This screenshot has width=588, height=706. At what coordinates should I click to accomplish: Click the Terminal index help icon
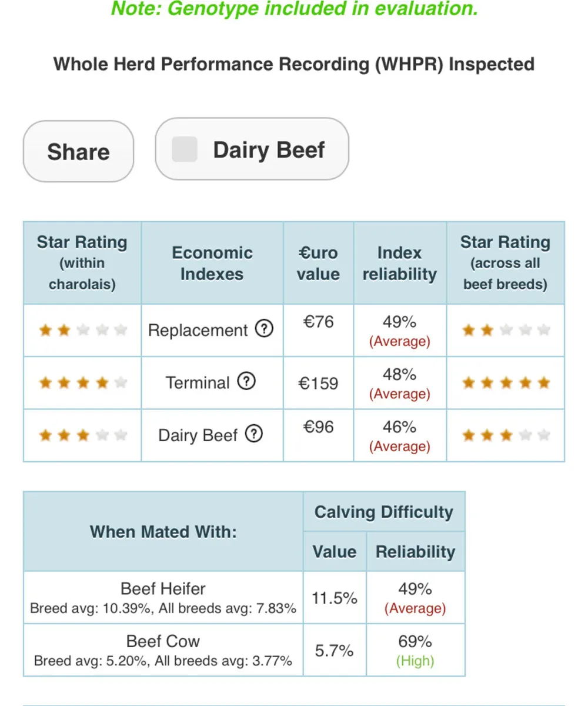click(246, 382)
